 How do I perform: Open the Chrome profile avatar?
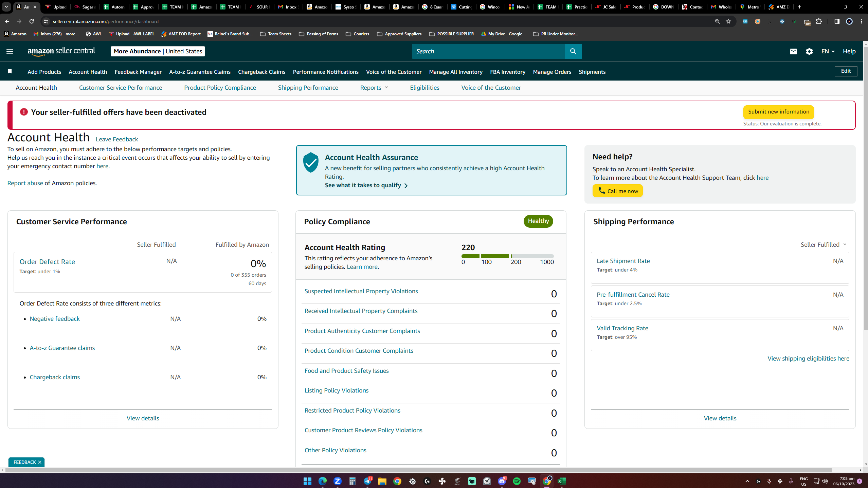(849, 21)
